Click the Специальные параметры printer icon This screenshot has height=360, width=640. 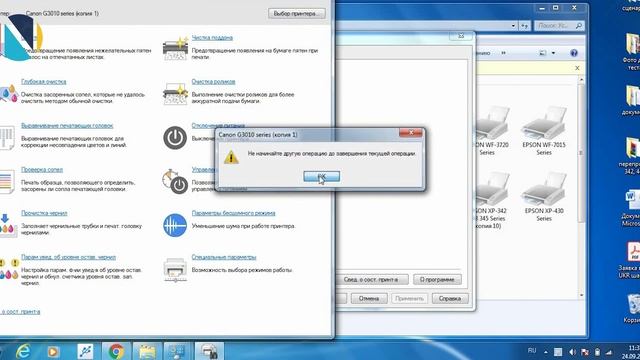coord(175,269)
